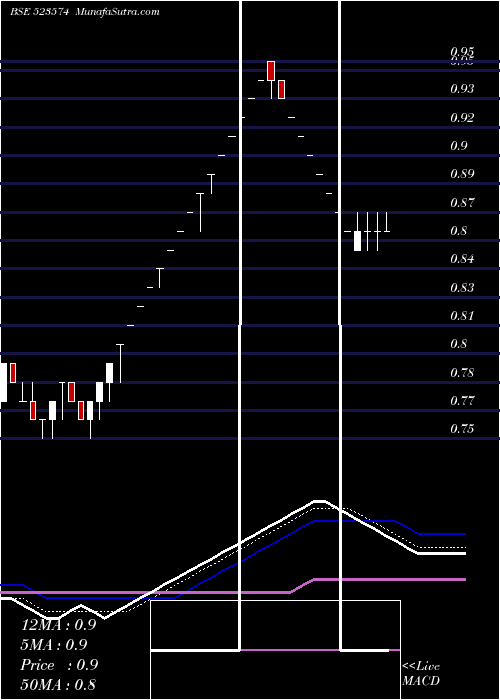Select the 0.93 price axis label
This screenshot has width=500, height=700.
pos(462,89)
